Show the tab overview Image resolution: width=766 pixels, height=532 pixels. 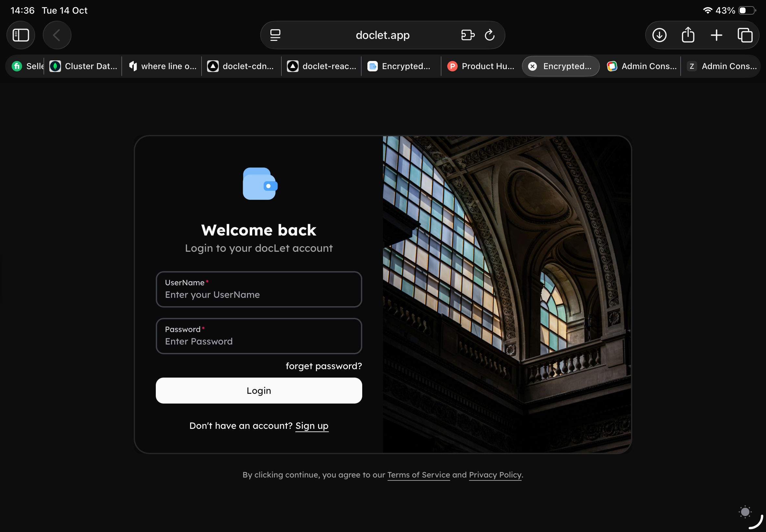pos(745,35)
